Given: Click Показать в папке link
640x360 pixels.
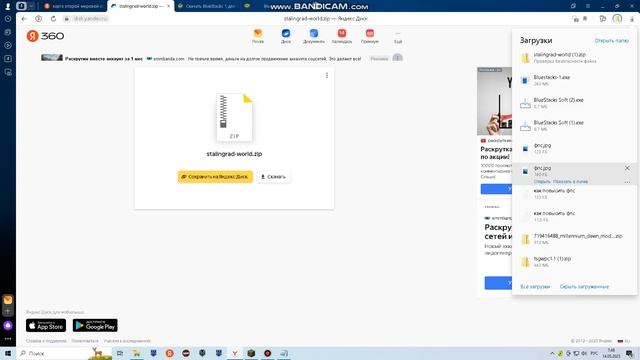Looking at the screenshot, I should coord(570,181).
